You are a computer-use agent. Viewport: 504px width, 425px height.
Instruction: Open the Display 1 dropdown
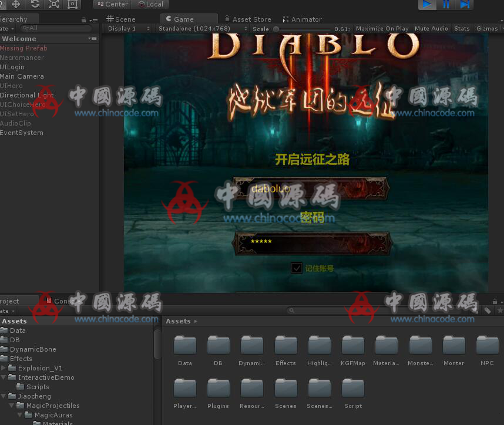pyautogui.click(x=129, y=29)
